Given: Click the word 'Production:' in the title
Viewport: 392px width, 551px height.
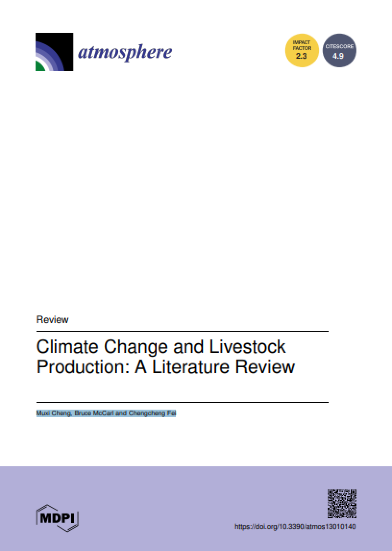Looking at the screenshot, I should pos(83,367).
